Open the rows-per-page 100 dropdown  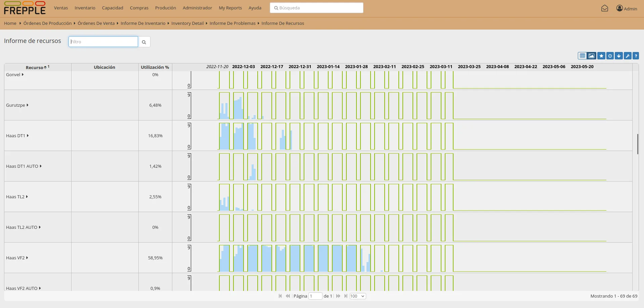click(357, 296)
